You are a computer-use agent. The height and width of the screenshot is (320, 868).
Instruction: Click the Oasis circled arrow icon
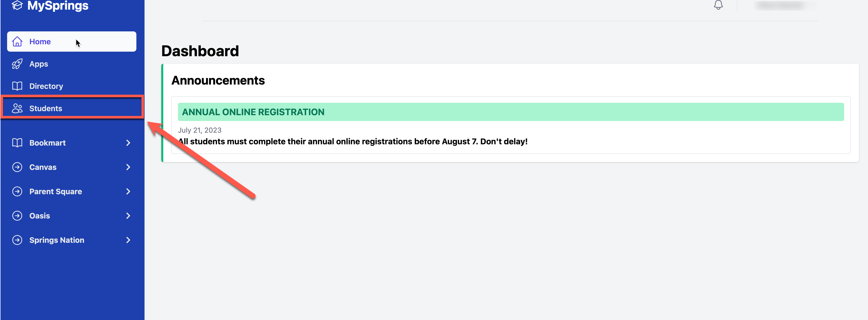pos(17,216)
